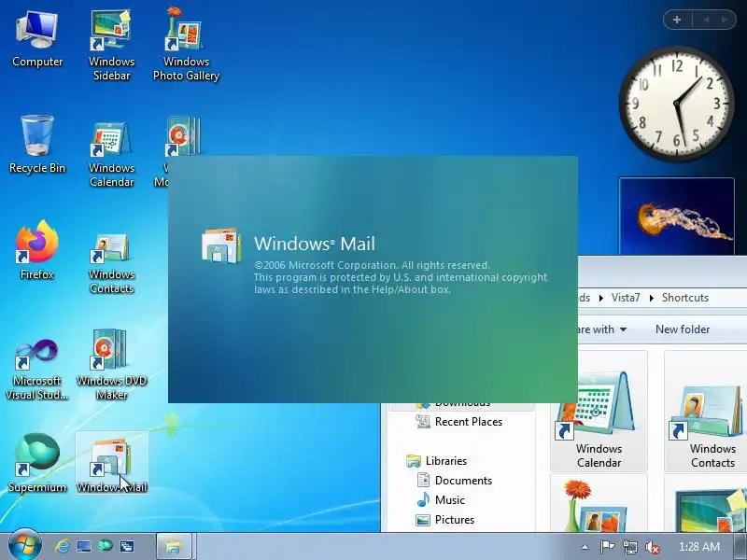
Task: Launch Internet Explorer from the taskbar
Action: pos(63,546)
